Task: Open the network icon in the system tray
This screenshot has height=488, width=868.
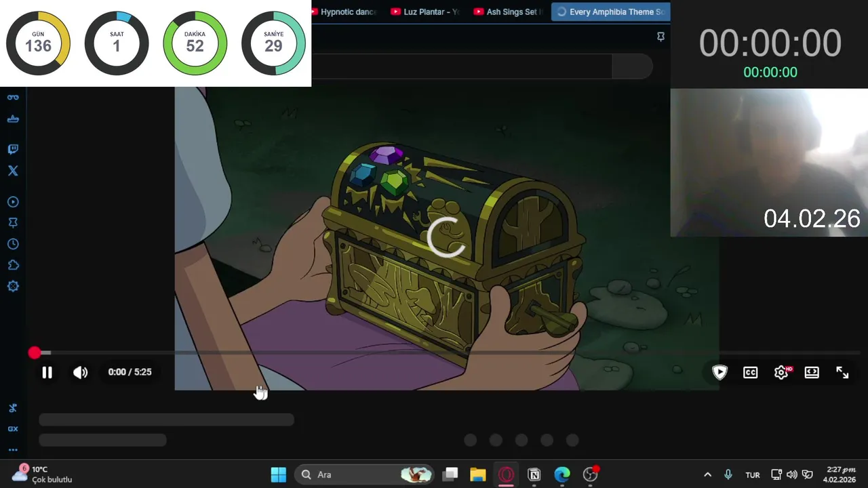Action: tap(776, 474)
